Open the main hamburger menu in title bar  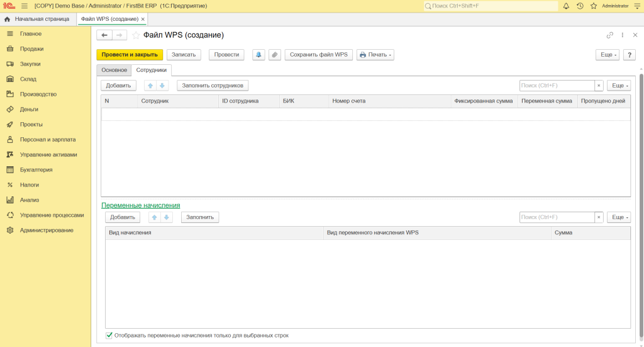click(25, 6)
